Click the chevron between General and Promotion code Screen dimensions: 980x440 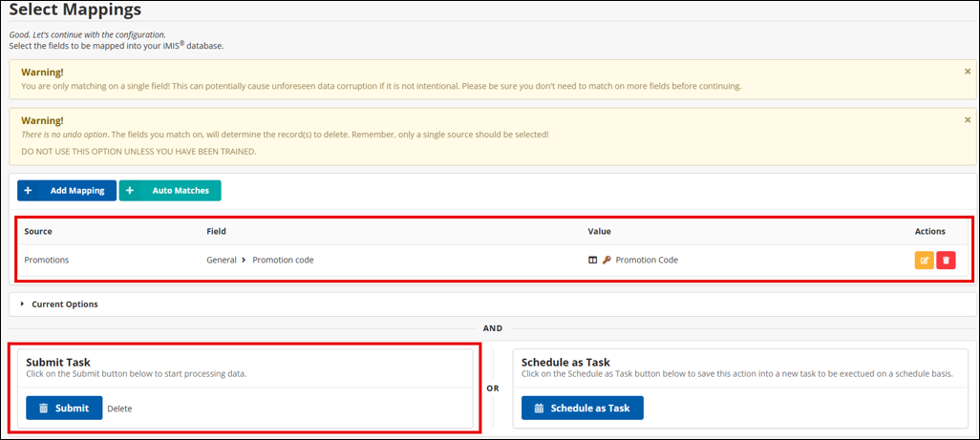243,260
